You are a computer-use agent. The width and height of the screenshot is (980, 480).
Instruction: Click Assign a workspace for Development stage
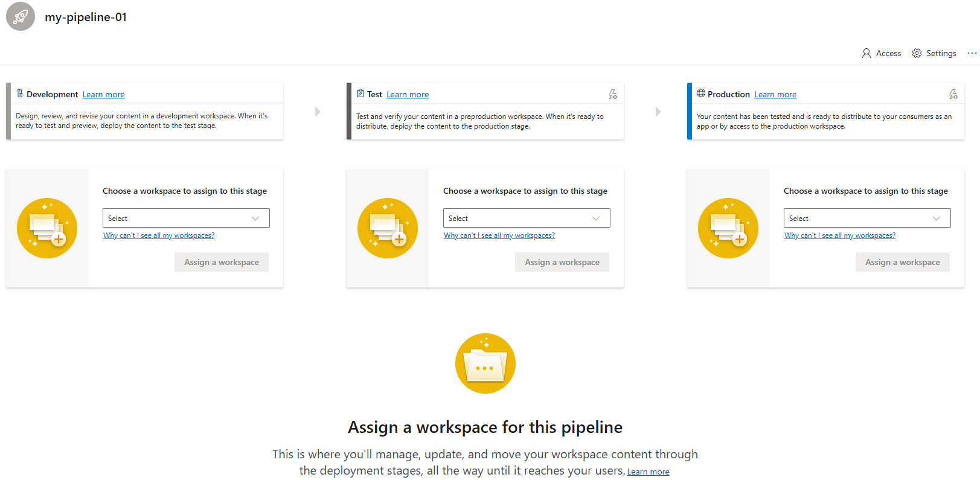tap(222, 262)
